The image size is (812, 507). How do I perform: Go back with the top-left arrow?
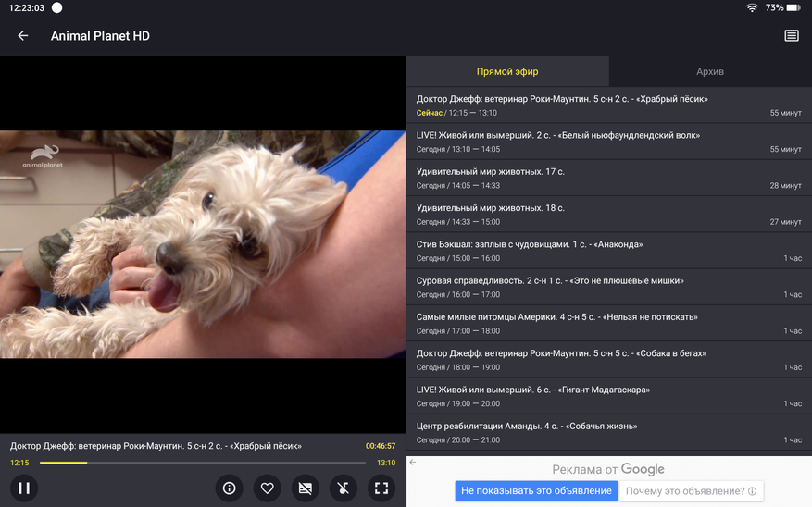pyautogui.click(x=23, y=36)
